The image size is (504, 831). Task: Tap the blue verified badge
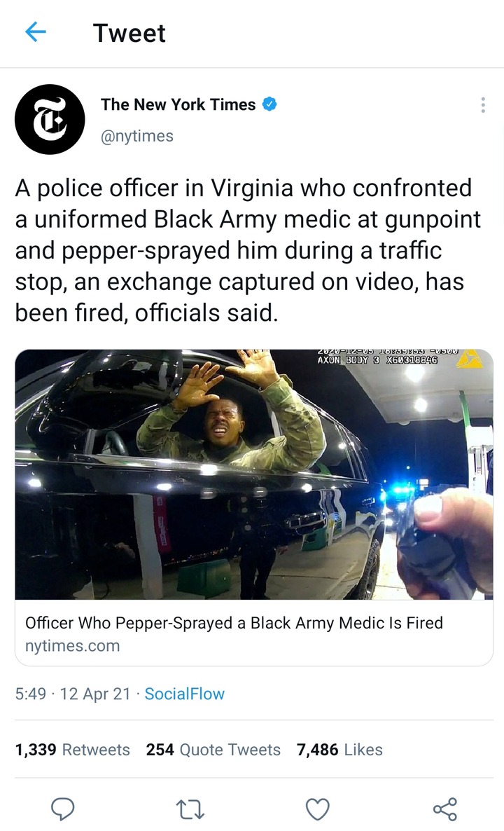coord(269,104)
